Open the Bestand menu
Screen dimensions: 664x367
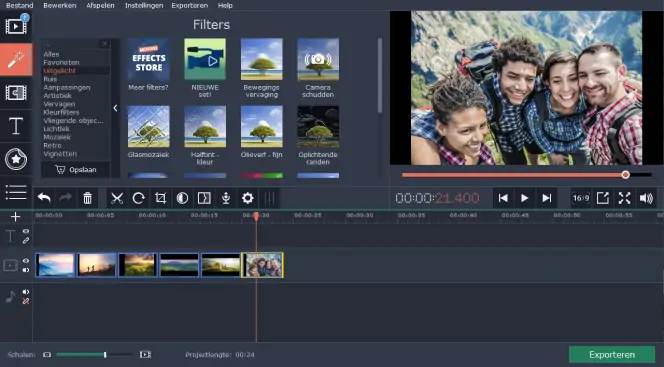tap(19, 6)
